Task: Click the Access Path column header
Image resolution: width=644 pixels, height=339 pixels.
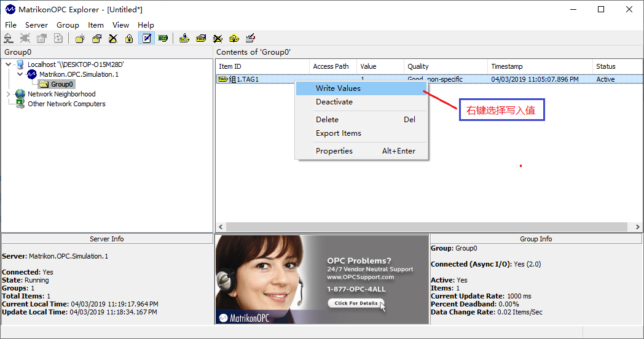Action: pyautogui.click(x=333, y=66)
